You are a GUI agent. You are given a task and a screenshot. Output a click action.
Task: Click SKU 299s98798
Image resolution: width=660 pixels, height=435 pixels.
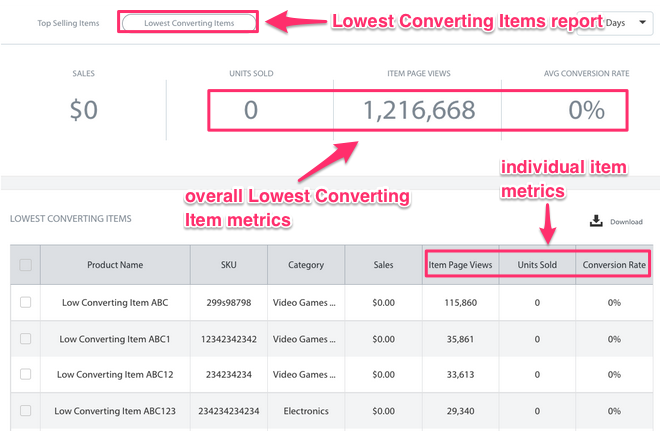[229, 303]
